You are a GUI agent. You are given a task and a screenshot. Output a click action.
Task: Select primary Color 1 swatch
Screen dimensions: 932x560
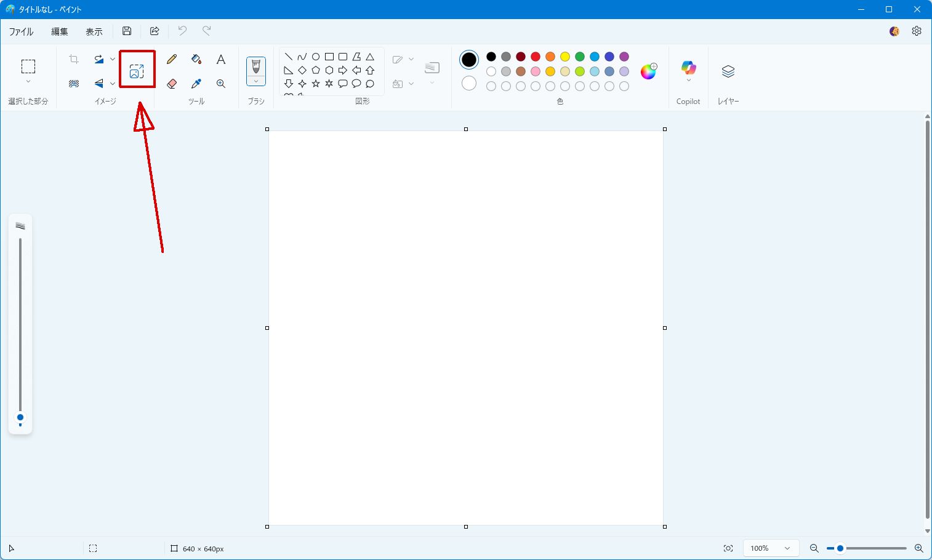tap(469, 60)
